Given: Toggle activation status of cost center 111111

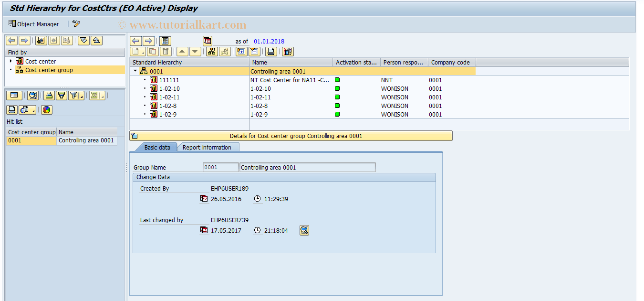Looking at the screenshot, I should 337,80.
